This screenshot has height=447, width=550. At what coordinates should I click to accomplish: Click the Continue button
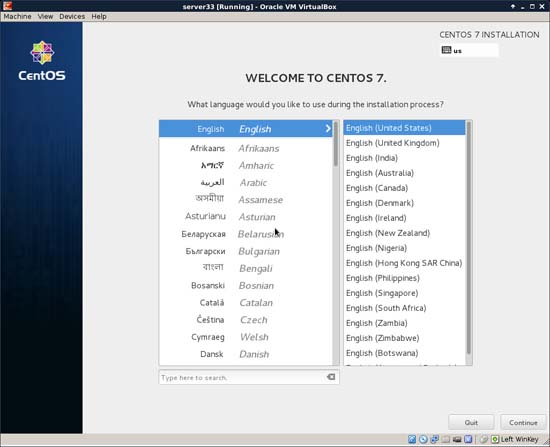[x=523, y=422]
